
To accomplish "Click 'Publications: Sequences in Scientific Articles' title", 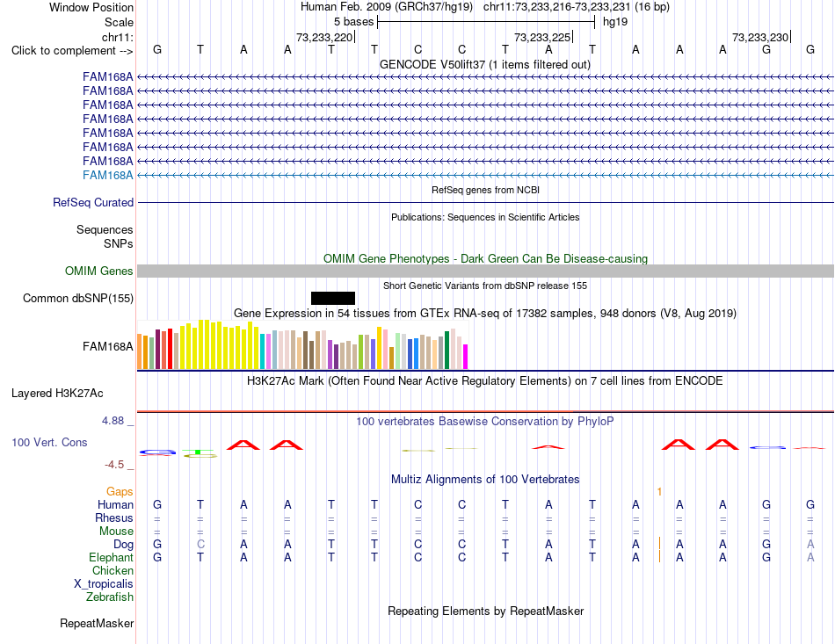I will (485, 217).
